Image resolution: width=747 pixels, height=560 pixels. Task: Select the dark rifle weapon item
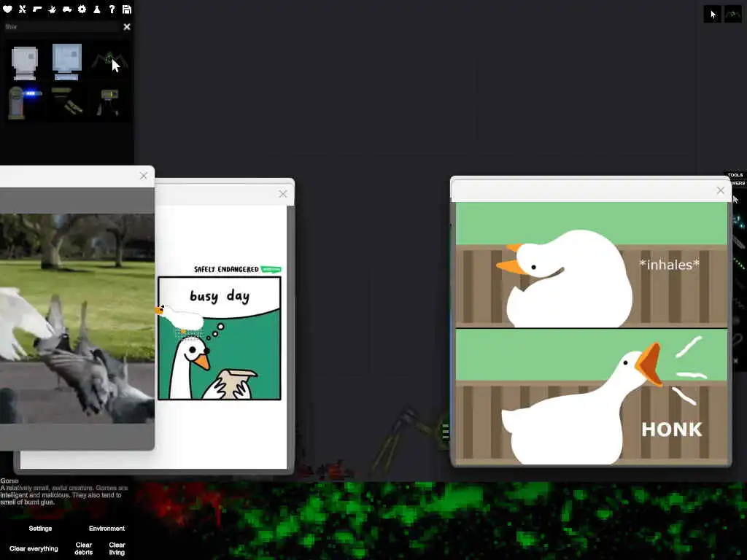click(66, 101)
